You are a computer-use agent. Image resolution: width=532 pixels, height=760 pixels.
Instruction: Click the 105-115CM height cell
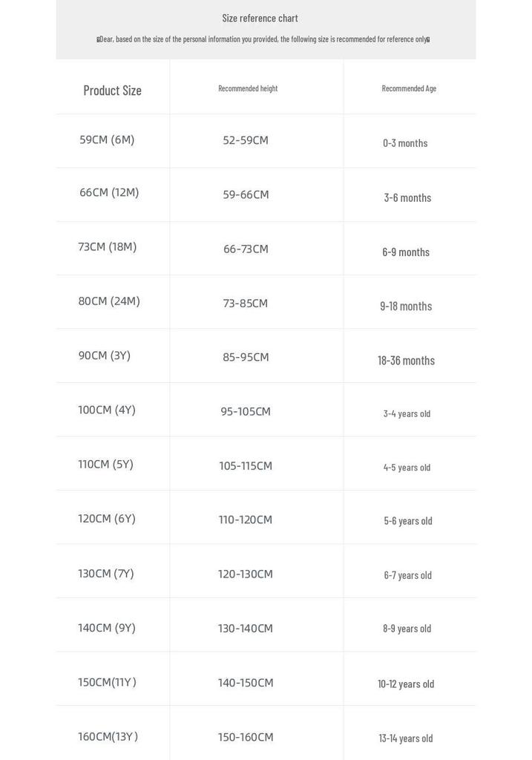pos(246,466)
